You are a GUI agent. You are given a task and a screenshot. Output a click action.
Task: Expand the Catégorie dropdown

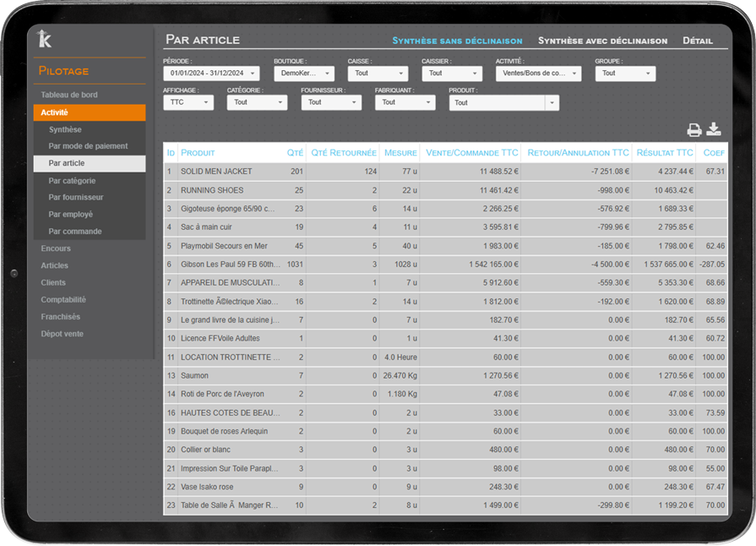click(258, 102)
